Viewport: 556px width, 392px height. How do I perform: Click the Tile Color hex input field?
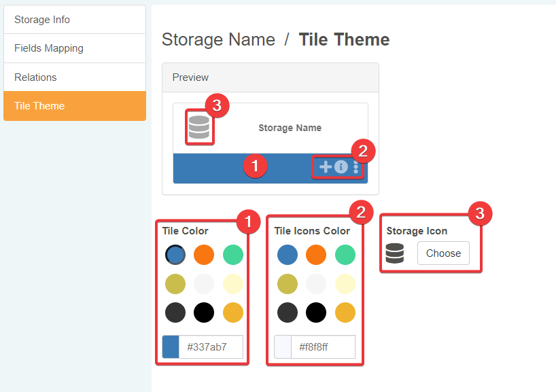pyautogui.click(x=211, y=347)
